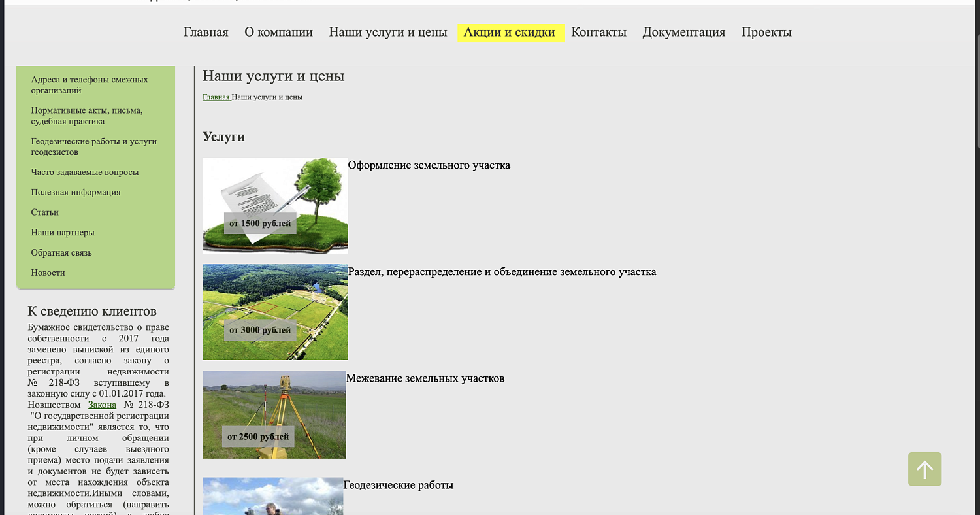Click the Услуги section heading
Image resolution: width=980 pixels, height=515 pixels.
coord(223,137)
